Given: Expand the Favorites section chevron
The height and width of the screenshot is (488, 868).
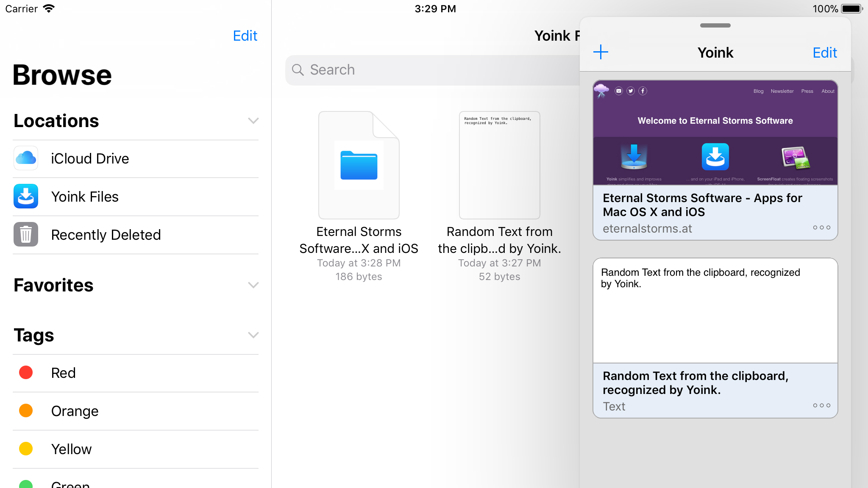Looking at the screenshot, I should pos(253,285).
